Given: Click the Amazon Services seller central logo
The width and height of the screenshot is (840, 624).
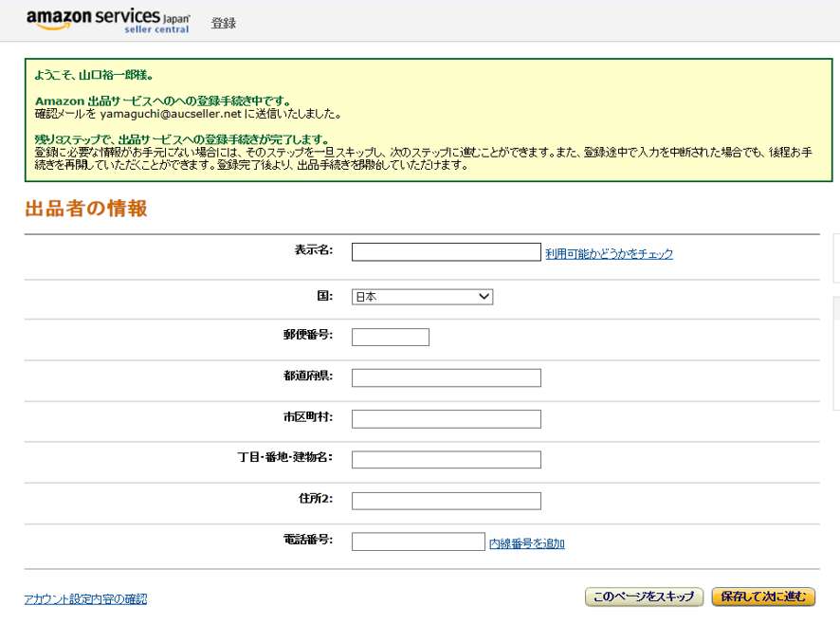Looking at the screenshot, I should click(108, 21).
